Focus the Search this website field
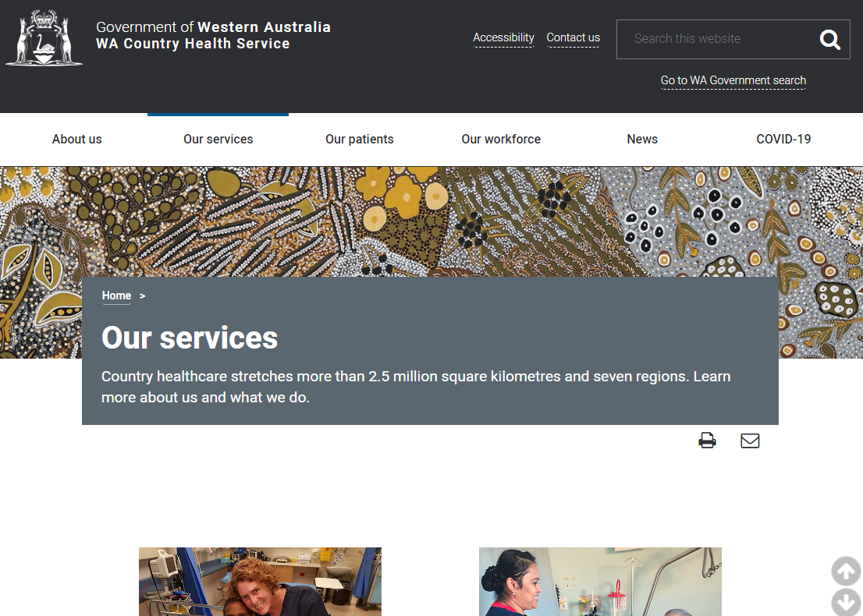The width and height of the screenshot is (863, 616). pos(714,39)
